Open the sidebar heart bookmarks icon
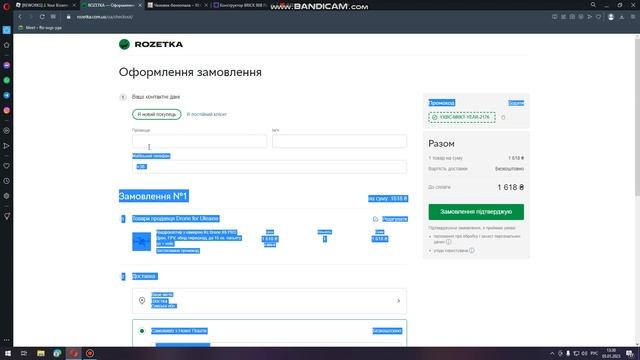This screenshot has width=640, height=360. click(7, 166)
